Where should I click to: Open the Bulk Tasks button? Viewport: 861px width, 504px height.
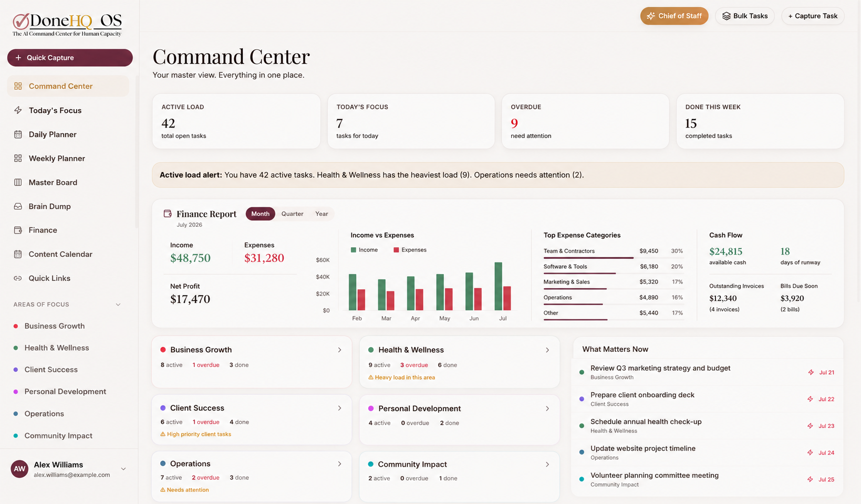coord(744,16)
